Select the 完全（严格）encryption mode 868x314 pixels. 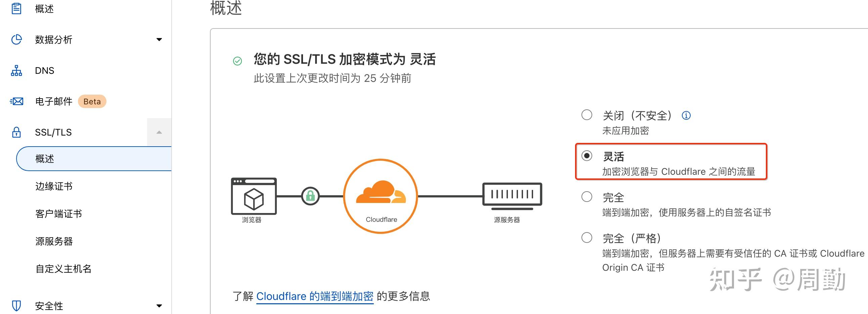pyautogui.click(x=587, y=238)
